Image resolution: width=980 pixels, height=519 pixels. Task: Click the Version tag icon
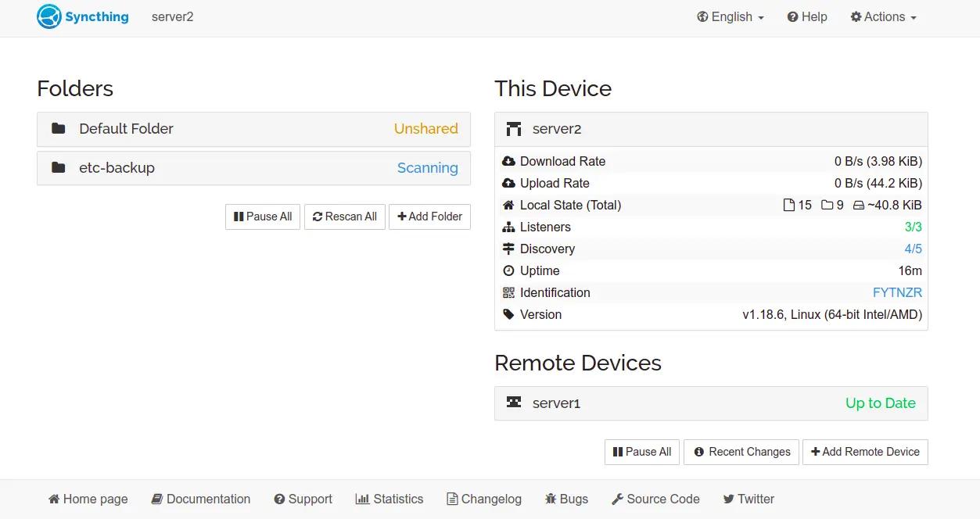[508, 314]
